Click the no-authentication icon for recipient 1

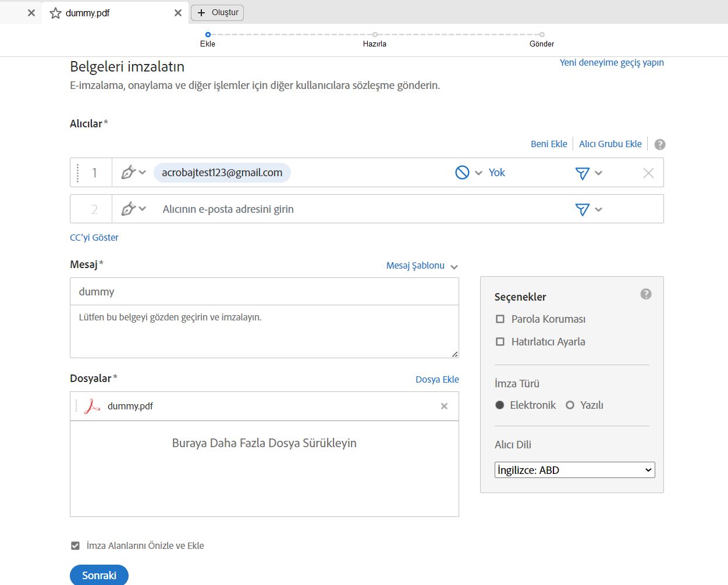click(462, 173)
